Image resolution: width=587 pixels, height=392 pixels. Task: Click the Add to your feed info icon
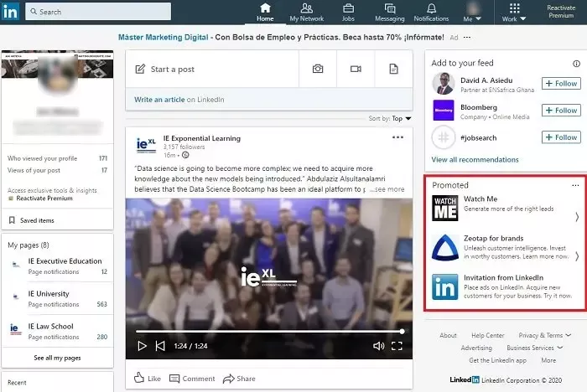coord(577,64)
